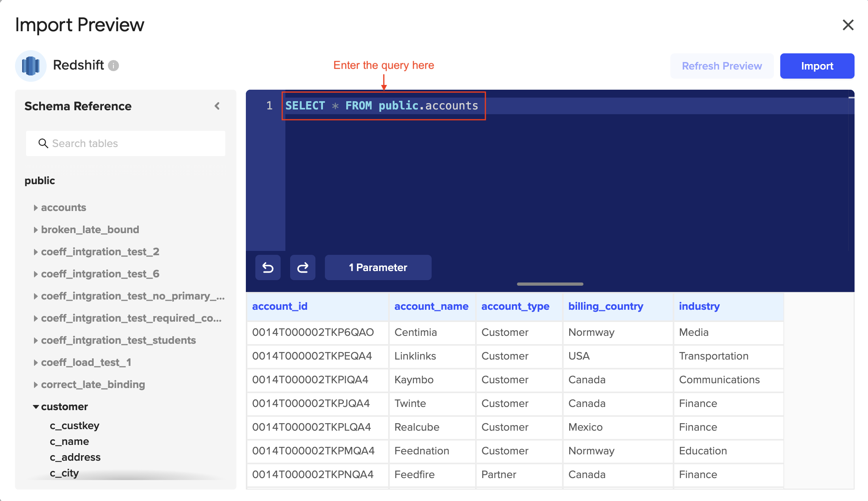Click the Redshift logo icon
This screenshot has width=868, height=501.
pos(31,66)
